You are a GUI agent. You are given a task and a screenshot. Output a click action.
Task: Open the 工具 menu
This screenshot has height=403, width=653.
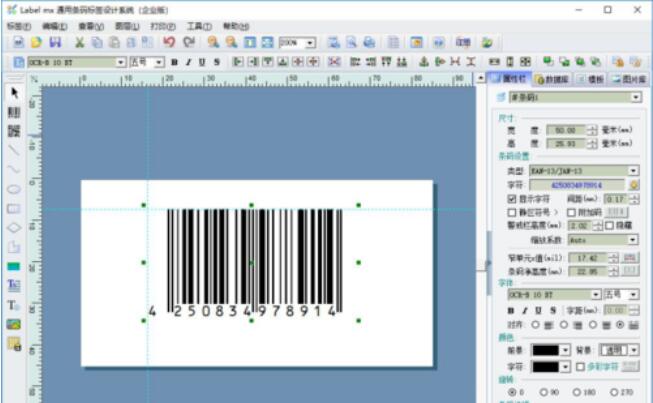click(x=199, y=26)
